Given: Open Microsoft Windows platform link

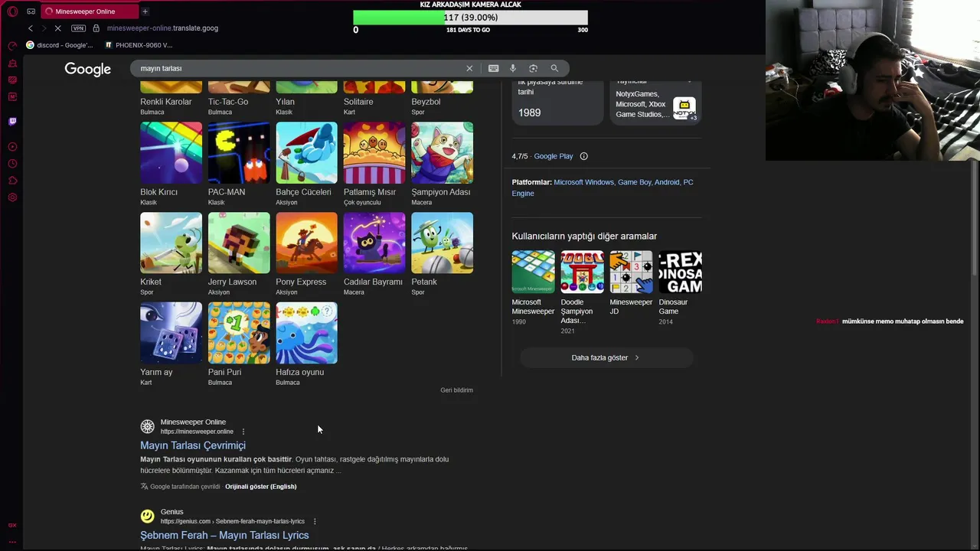Looking at the screenshot, I should pyautogui.click(x=583, y=182).
